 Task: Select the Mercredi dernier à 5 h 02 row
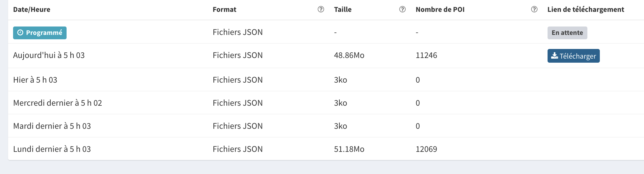click(x=326, y=103)
